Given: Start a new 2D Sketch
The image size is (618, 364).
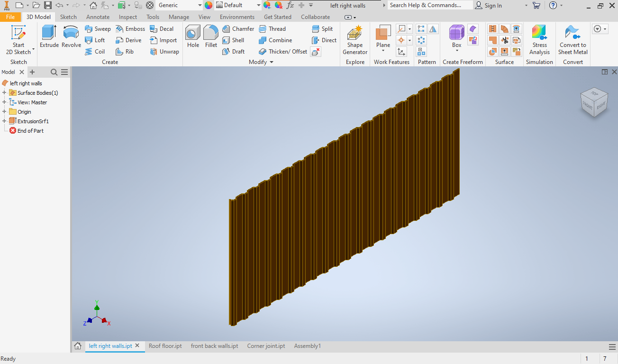Looking at the screenshot, I should 18,40.
